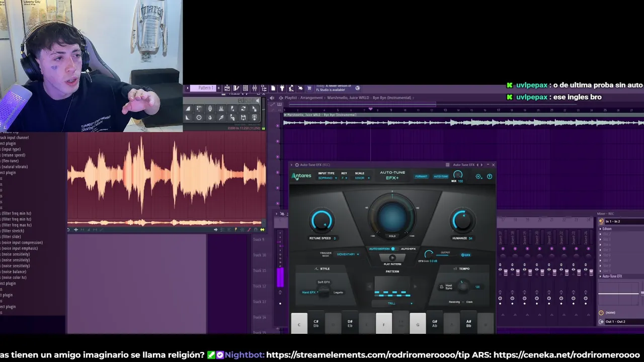This screenshot has width=644, height=362.
Task: Click the Edison fade-in tool icon
Action: [x=188, y=109]
